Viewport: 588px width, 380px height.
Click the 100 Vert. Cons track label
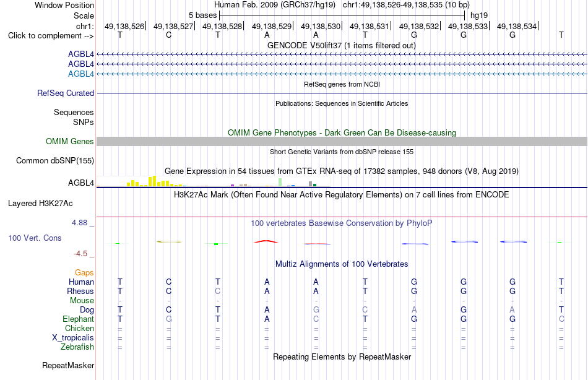pyautogui.click(x=35, y=238)
